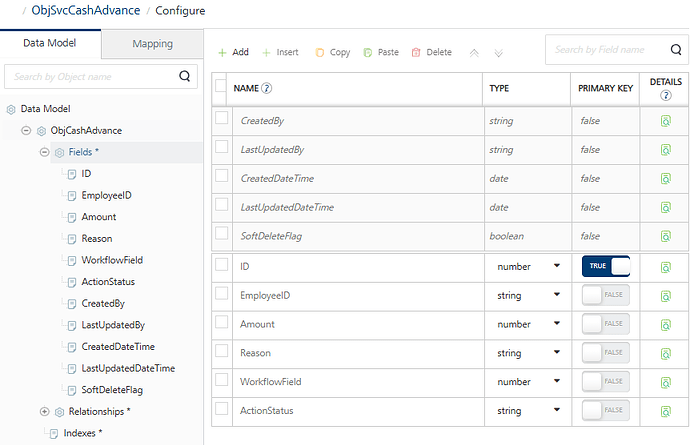Click the move up arrow in toolbar

474,52
